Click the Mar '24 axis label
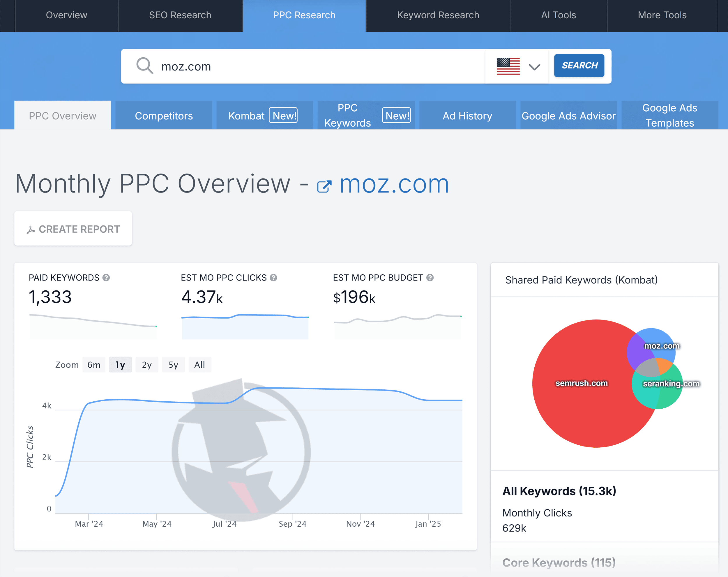 [89, 524]
